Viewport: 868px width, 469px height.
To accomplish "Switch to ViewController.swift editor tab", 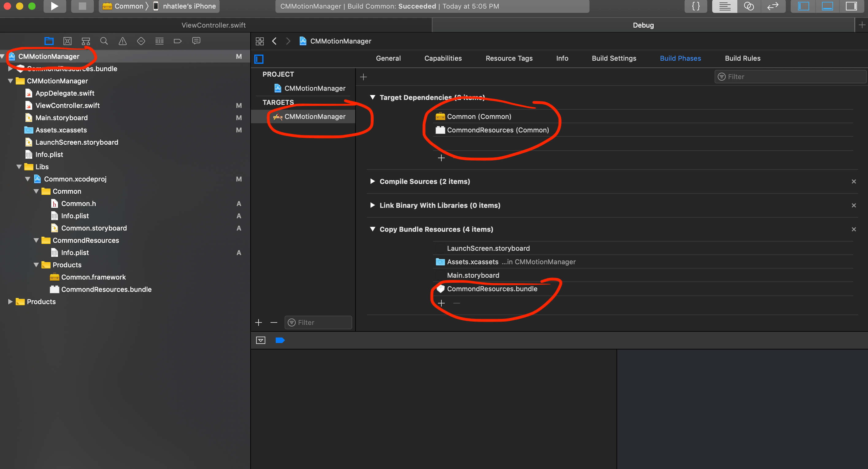I will click(214, 25).
